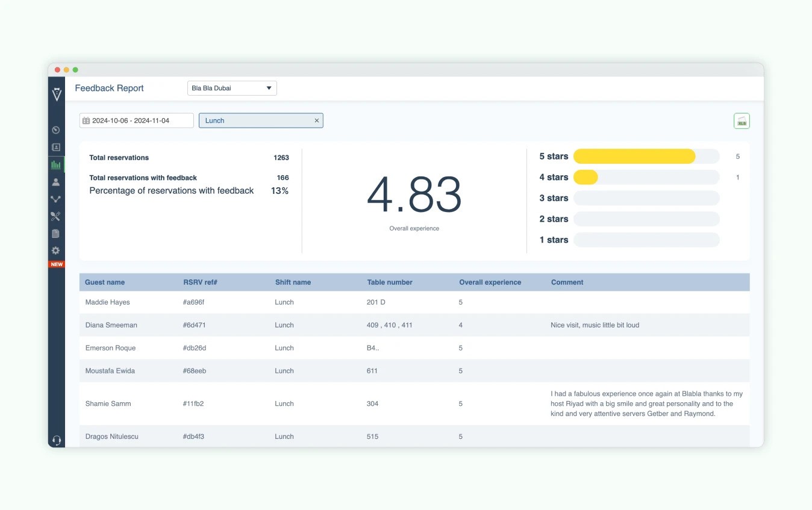Click the headset support icon at sidebar bottom

(56, 440)
